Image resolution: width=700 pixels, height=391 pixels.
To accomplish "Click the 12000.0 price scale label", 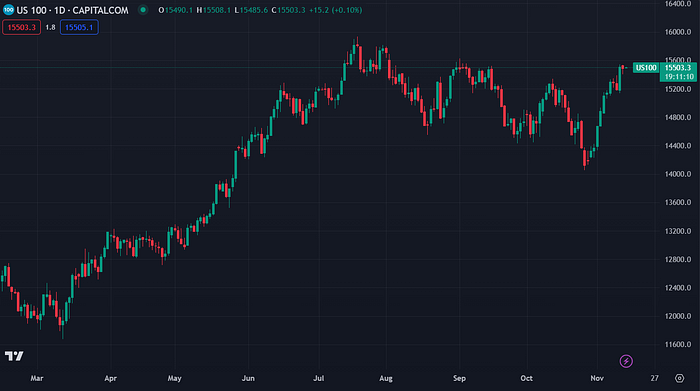I will [x=678, y=316].
